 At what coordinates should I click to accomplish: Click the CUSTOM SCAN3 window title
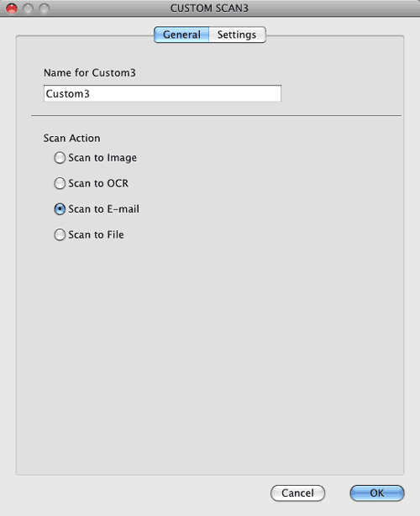coord(209,8)
